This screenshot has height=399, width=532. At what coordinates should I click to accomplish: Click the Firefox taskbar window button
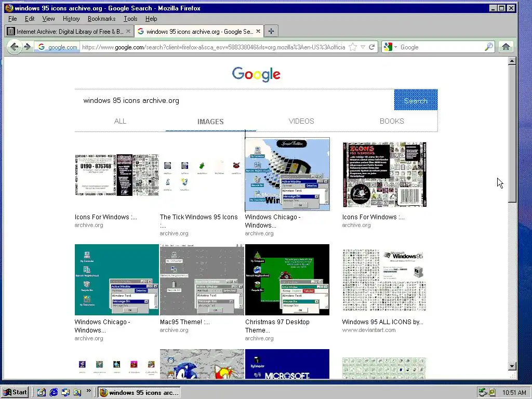click(x=139, y=393)
